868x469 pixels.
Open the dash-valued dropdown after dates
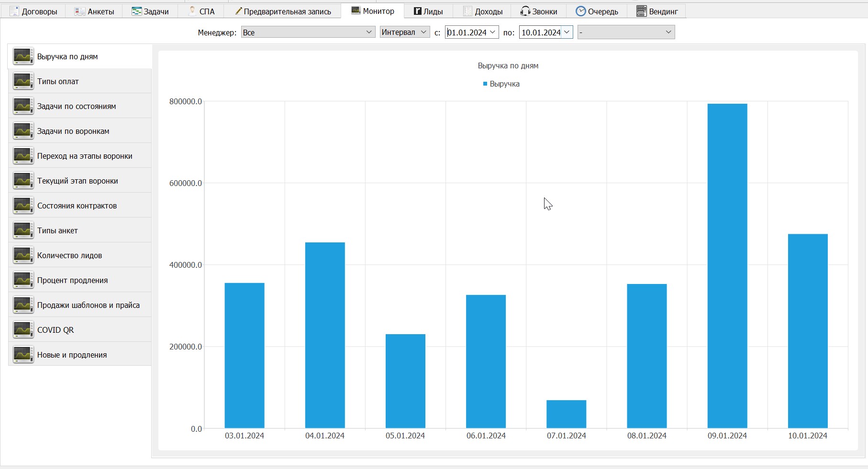(x=626, y=32)
